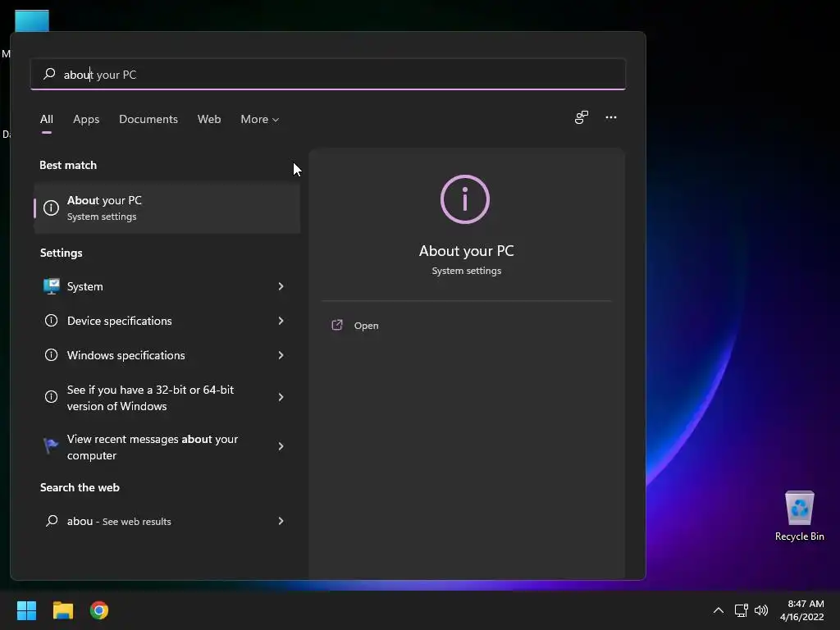Open the Windows Start button

(x=26, y=610)
